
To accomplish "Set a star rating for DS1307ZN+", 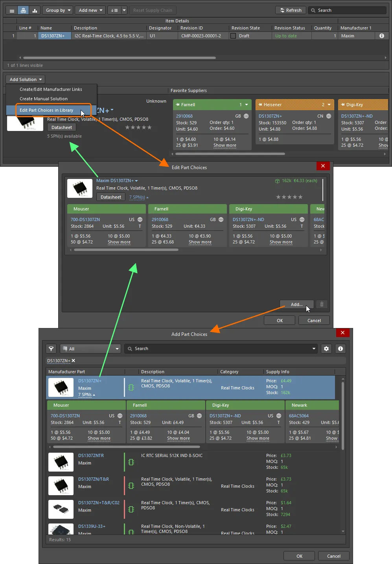I will (138, 127).
